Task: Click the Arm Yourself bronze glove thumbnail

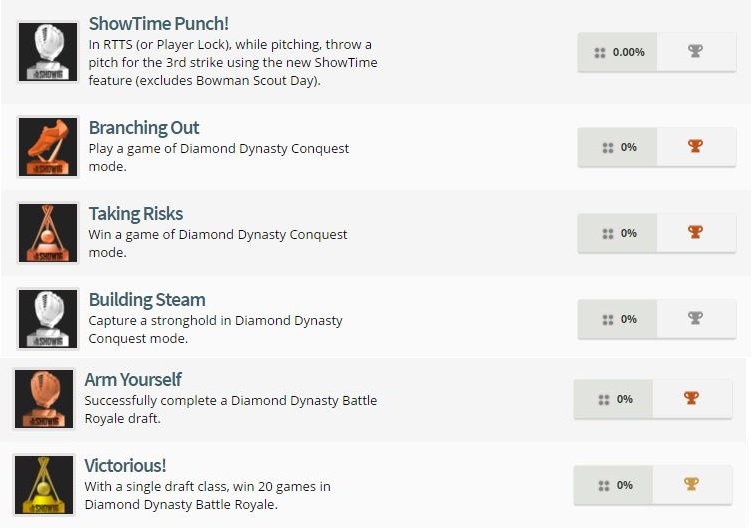Action: click(x=44, y=399)
